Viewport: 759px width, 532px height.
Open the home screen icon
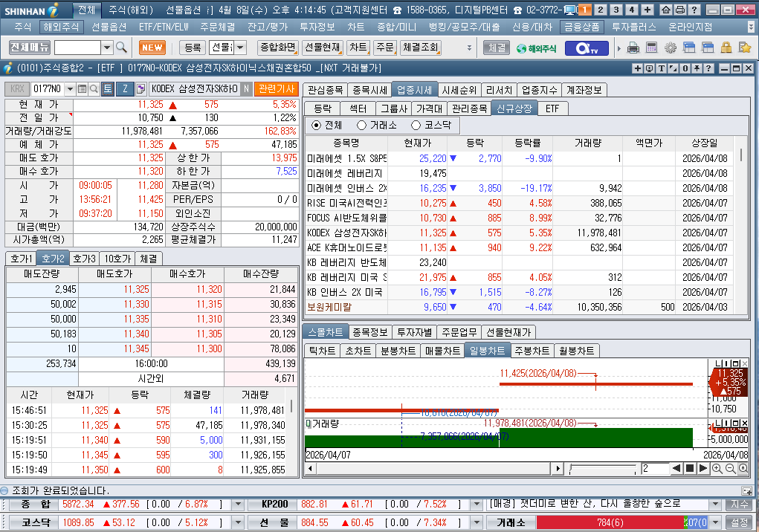click(x=666, y=10)
